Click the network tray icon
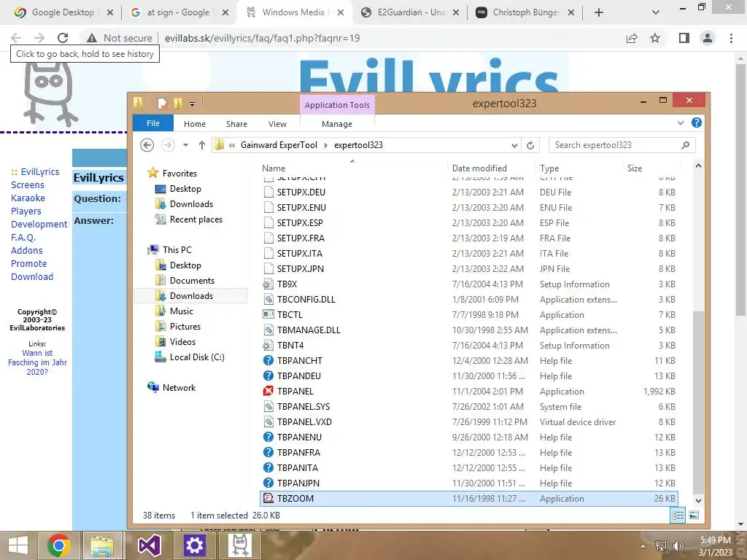This screenshot has height=560, width=747. [661, 545]
